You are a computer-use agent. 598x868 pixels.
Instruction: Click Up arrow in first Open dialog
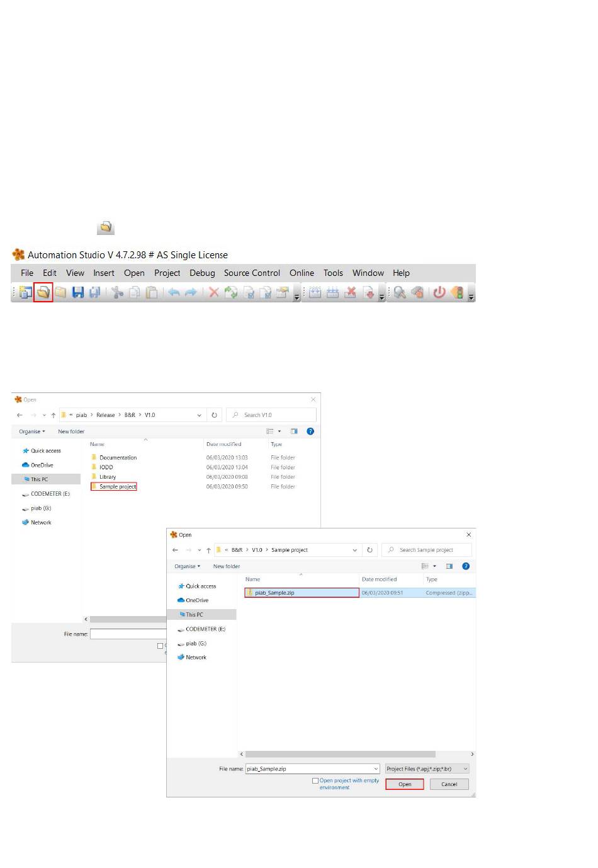54,415
